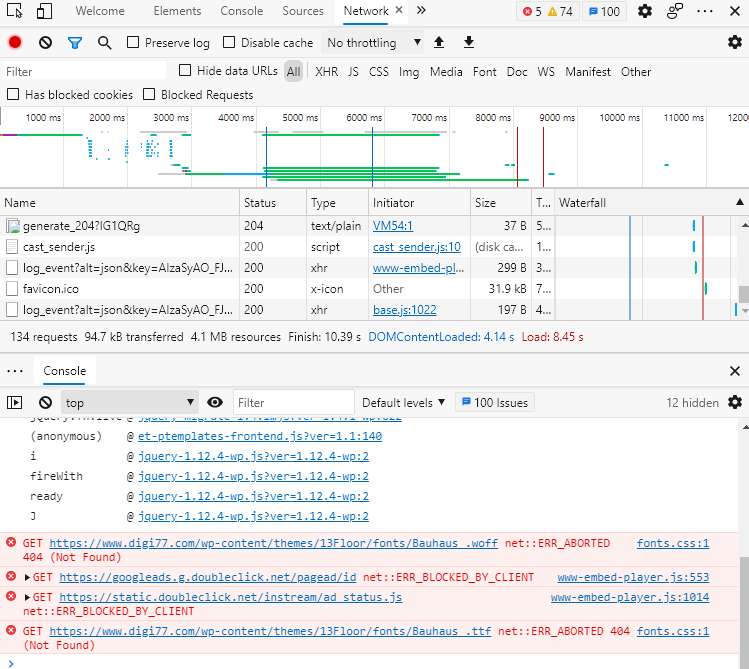Click the export HAR download arrow
Viewport: 749px width, 669px height.
(468, 43)
